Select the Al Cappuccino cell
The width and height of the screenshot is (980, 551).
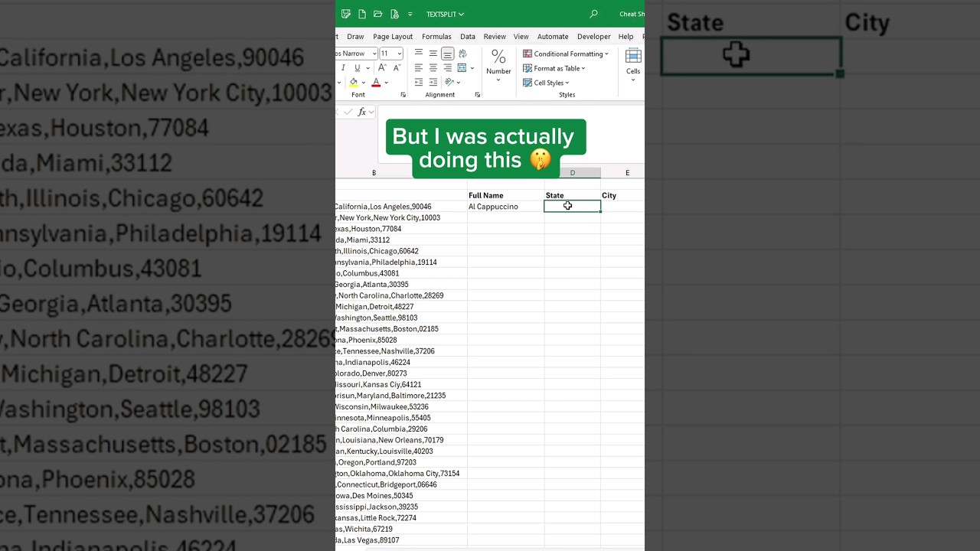505,207
